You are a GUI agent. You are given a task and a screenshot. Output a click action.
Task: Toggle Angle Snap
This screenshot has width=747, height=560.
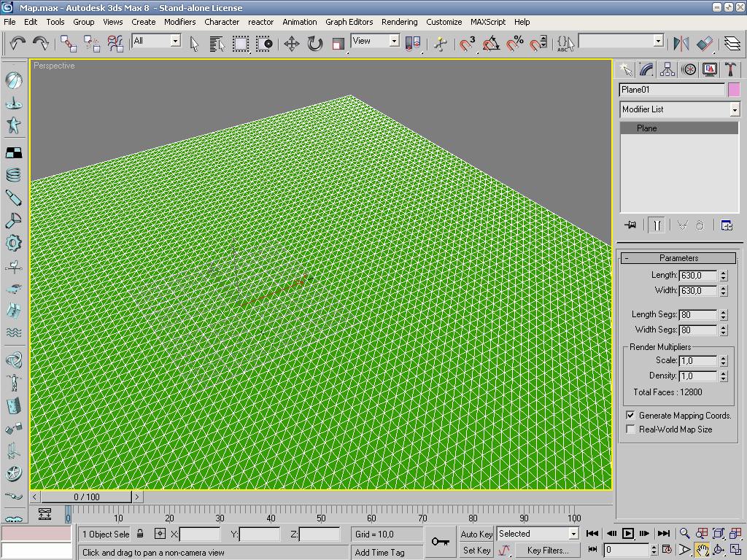tap(491, 44)
